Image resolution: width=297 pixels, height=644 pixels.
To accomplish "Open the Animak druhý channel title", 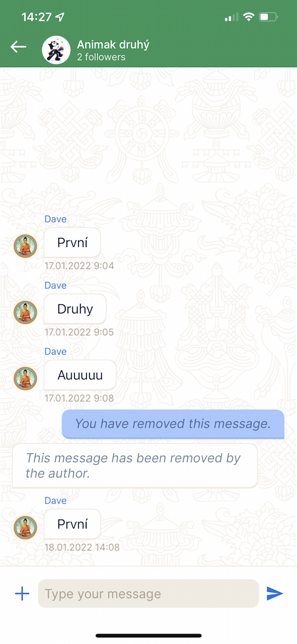I will 113,44.
